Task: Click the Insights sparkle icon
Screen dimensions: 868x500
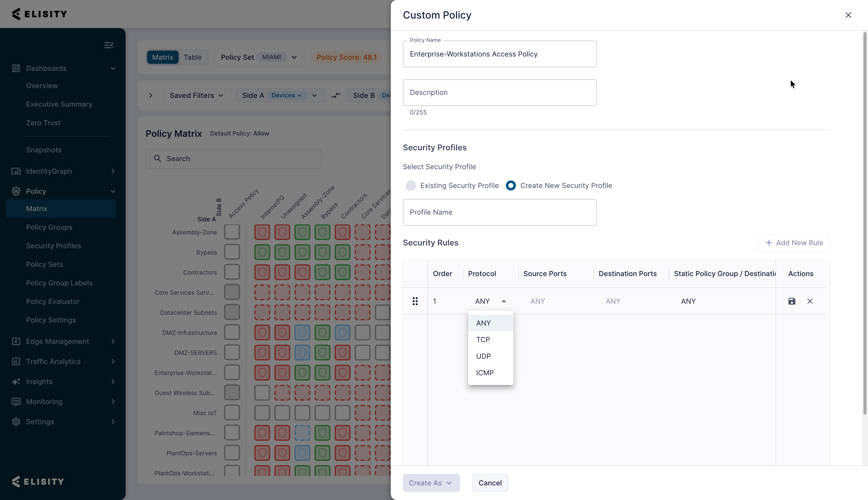Action: (16, 382)
